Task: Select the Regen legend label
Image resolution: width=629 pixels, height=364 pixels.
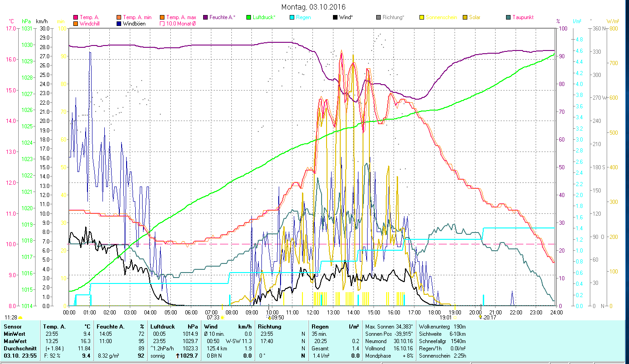Action: 303,17
